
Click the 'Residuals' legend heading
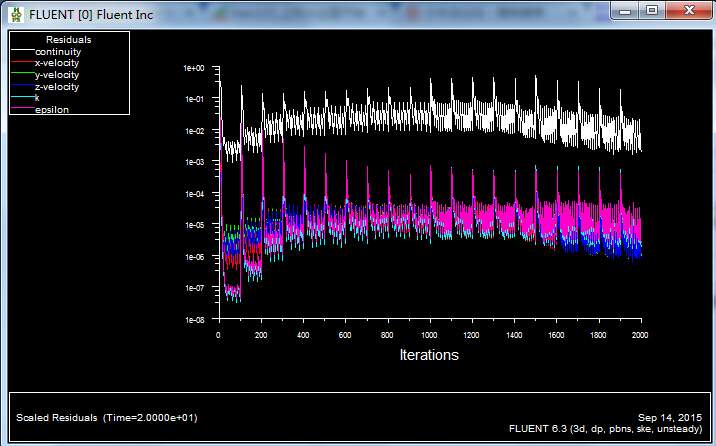pos(68,40)
